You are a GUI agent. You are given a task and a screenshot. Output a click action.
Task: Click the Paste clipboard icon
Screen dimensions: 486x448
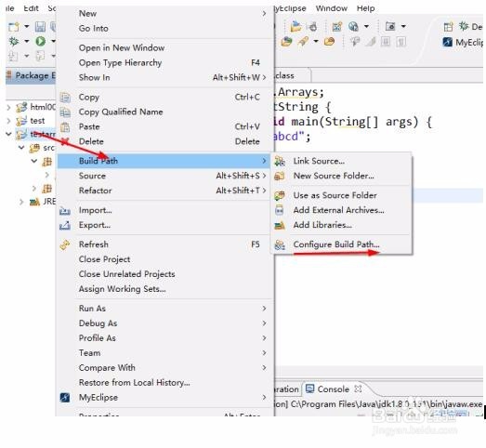click(65, 127)
